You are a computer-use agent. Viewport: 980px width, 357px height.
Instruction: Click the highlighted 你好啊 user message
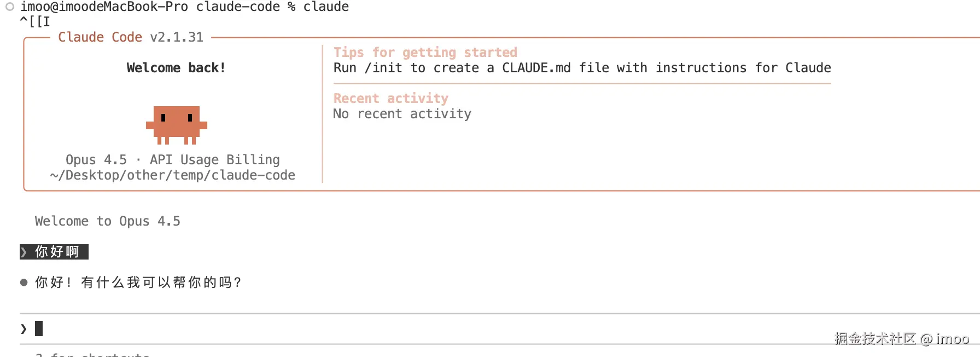[57, 252]
